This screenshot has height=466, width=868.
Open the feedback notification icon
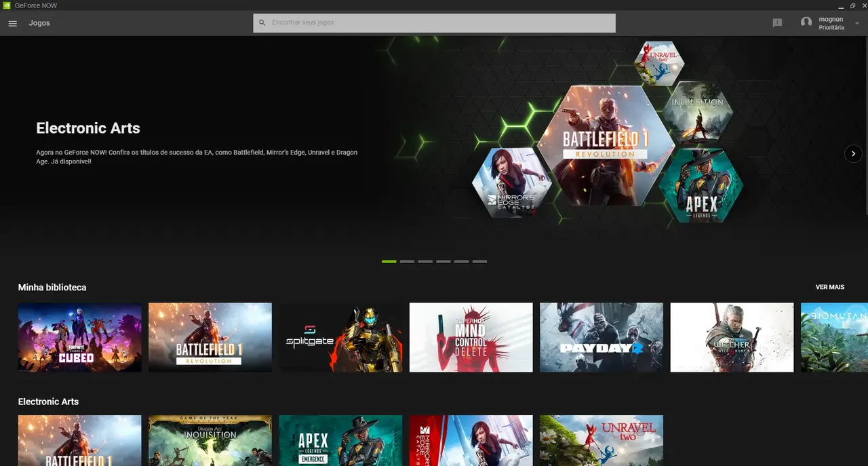pyautogui.click(x=777, y=23)
